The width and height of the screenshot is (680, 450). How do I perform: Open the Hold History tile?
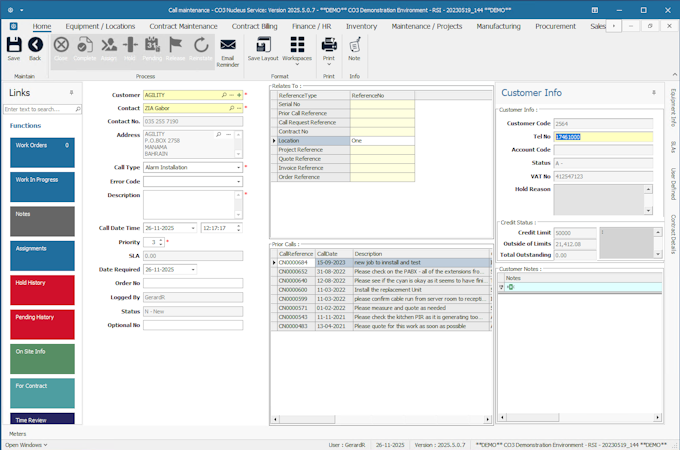[40, 290]
